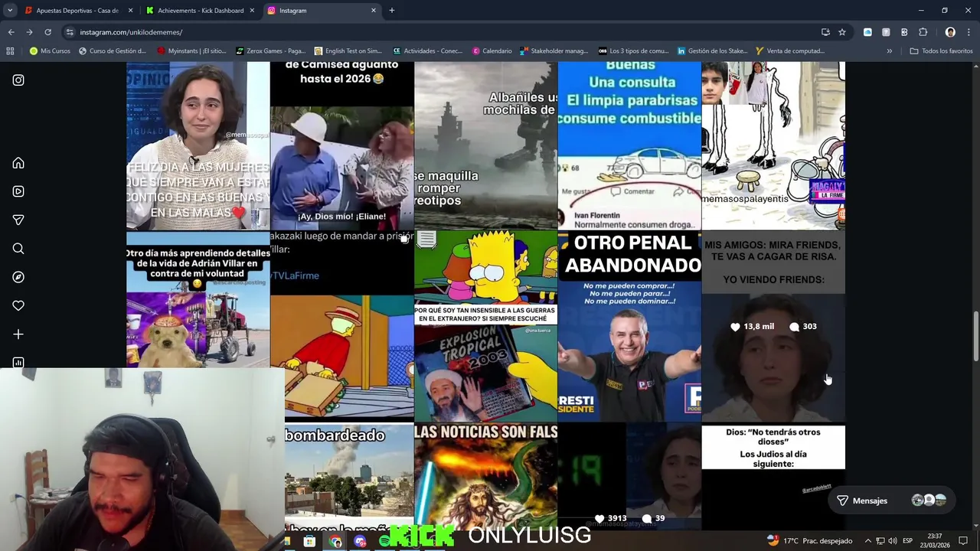
Task: Open limpia parabrisas consume combustible post
Action: (629, 145)
